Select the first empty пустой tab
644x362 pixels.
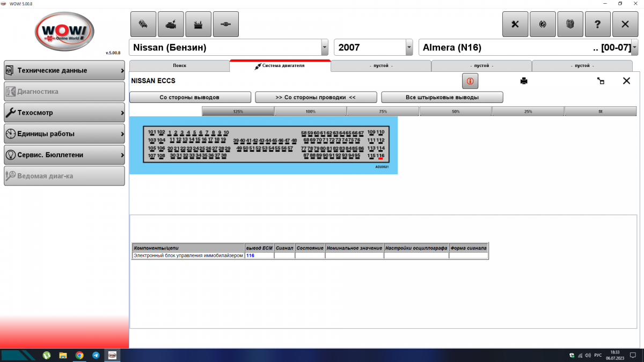point(381,65)
